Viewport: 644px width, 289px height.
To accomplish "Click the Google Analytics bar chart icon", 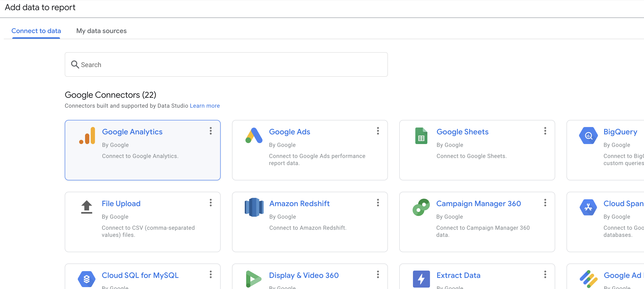I will tap(87, 136).
